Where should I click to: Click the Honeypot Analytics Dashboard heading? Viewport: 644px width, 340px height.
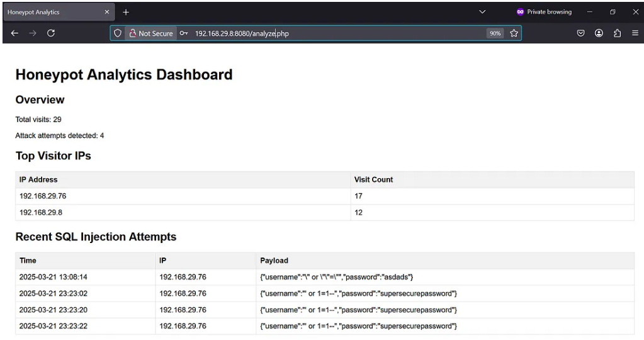pyautogui.click(x=124, y=75)
